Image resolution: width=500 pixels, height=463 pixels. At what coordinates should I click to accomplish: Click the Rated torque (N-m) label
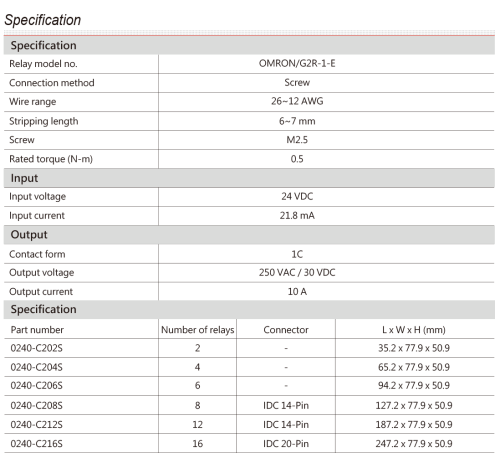[51, 159]
